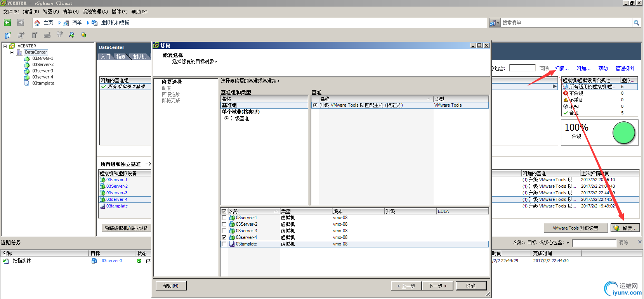Click the VMware Tools 升级设置 button
The image size is (644, 299).
coord(576,228)
